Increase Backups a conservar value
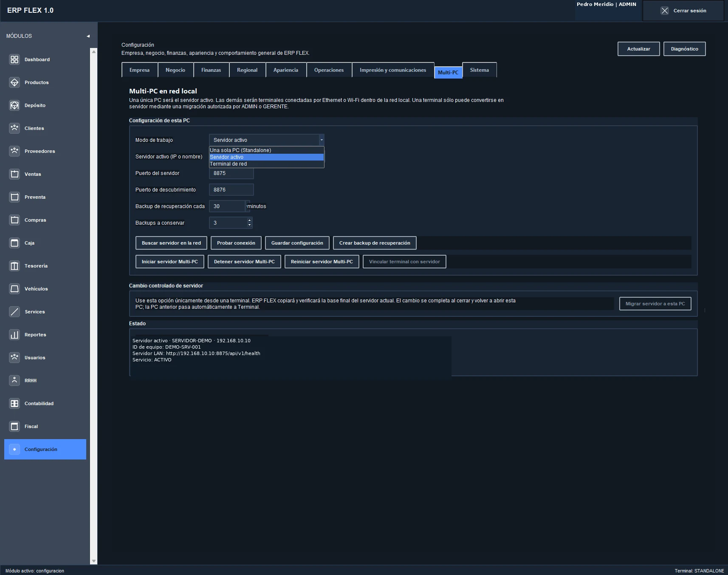Viewport: 728px width, 575px height. click(249, 220)
